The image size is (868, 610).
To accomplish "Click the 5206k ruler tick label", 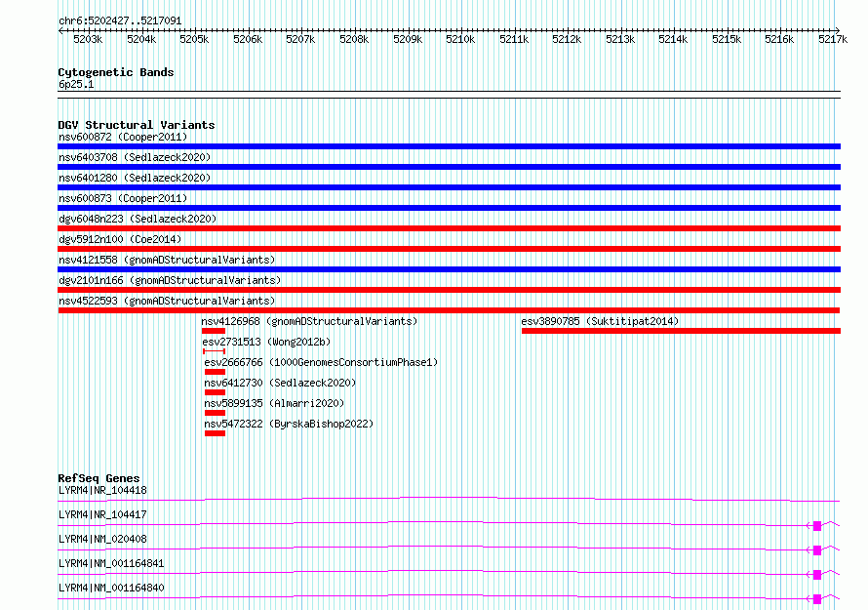I will pyautogui.click(x=248, y=39).
